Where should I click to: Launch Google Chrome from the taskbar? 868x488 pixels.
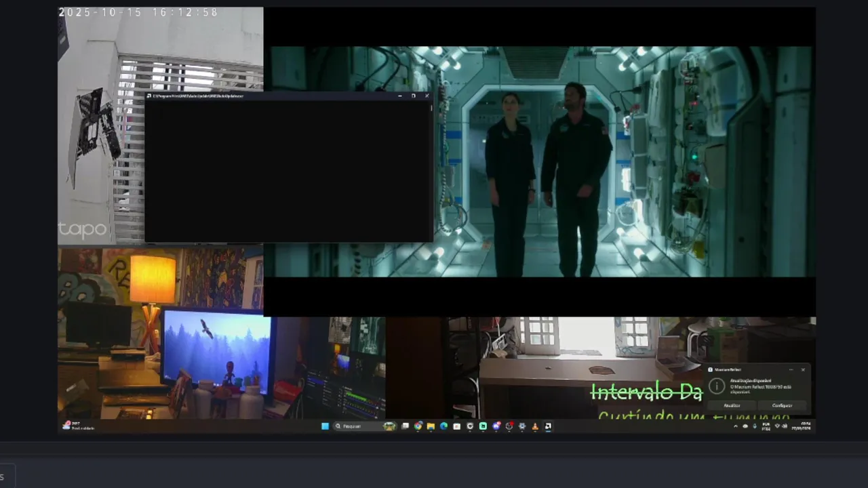(x=418, y=426)
